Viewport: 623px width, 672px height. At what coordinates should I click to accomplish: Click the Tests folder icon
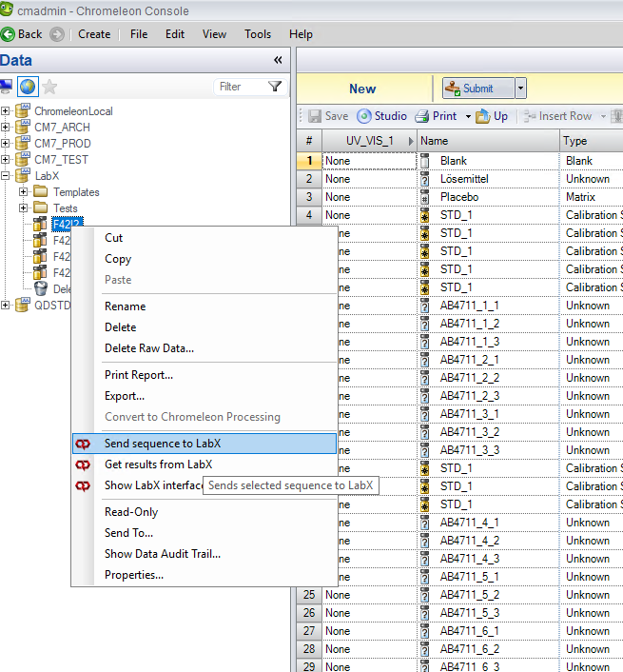pyautogui.click(x=41, y=208)
